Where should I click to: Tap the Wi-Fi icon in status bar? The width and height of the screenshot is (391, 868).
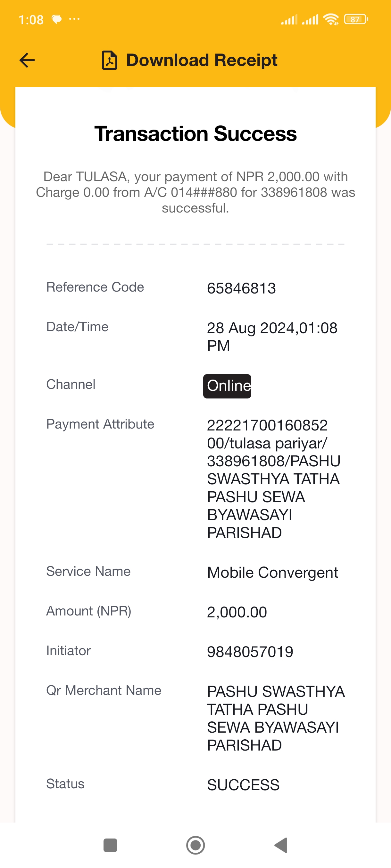[x=331, y=20]
